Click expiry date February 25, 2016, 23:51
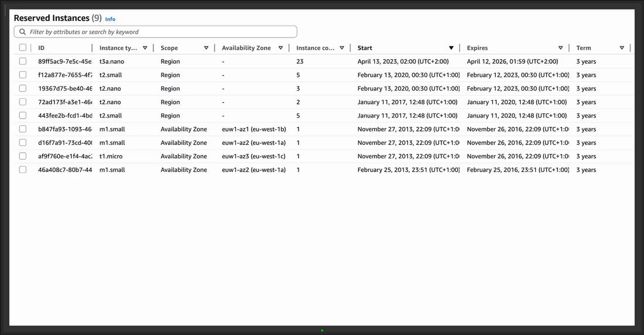The width and height of the screenshot is (644, 335). [518, 170]
